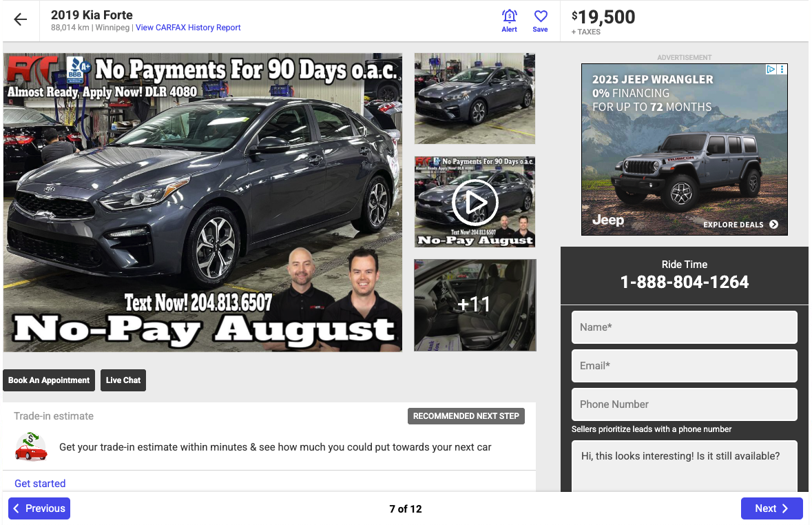Image resolution: width=812 pixels, height=525 pixels.
Task: Open the main Kia Forte photo
Action: 202,202
